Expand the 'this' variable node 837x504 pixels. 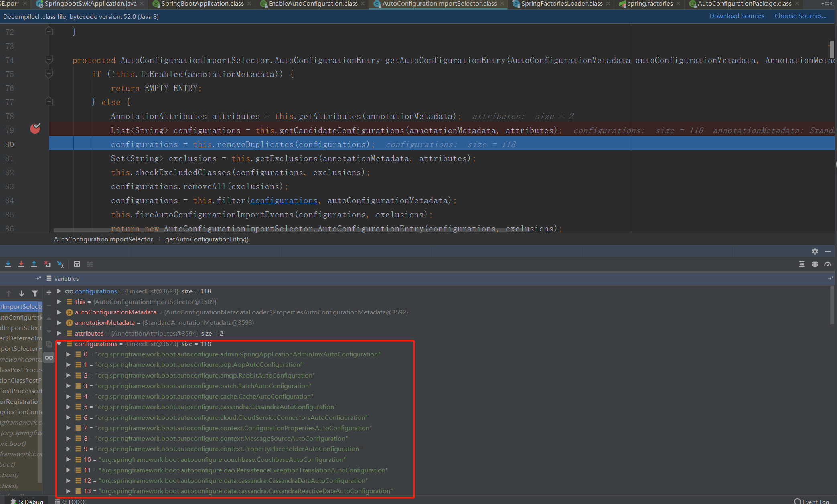(x=59, y=302)
